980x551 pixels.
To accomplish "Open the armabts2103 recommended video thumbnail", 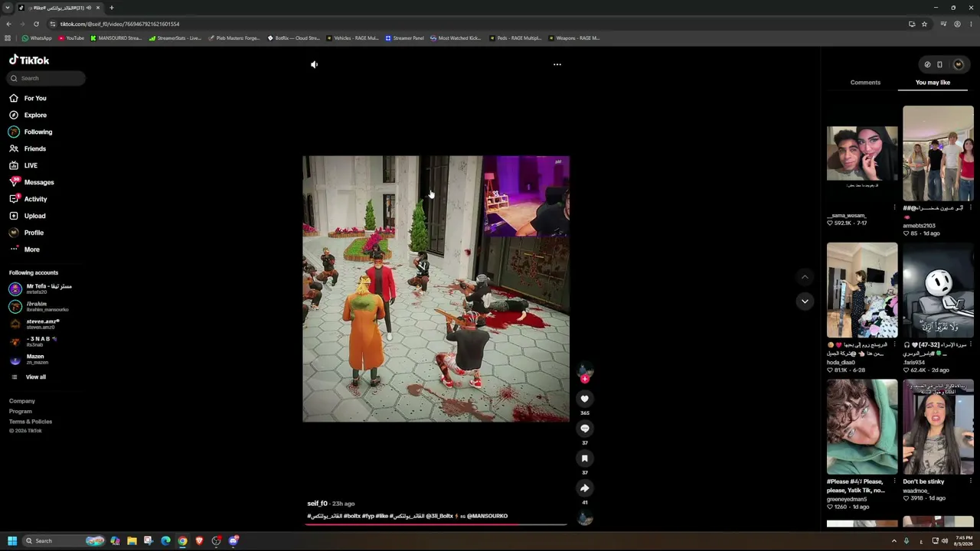I will [938, 153].
